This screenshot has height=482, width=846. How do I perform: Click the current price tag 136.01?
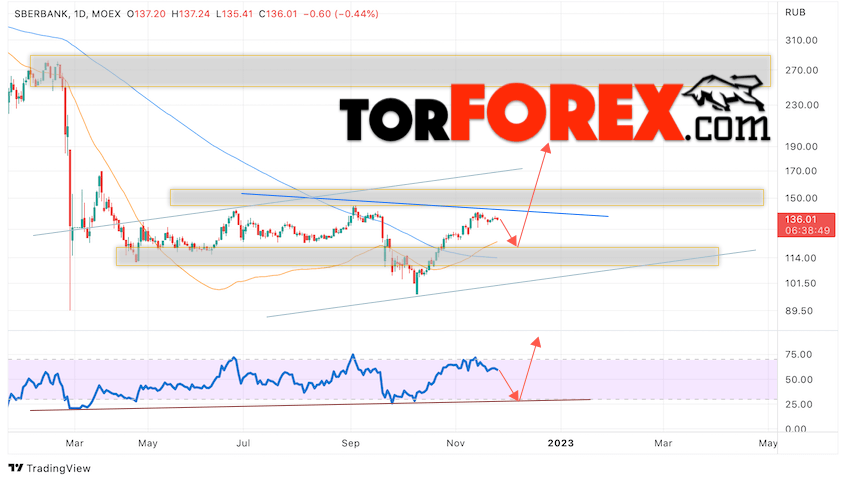pyautogui.click(x=801, y=219)
